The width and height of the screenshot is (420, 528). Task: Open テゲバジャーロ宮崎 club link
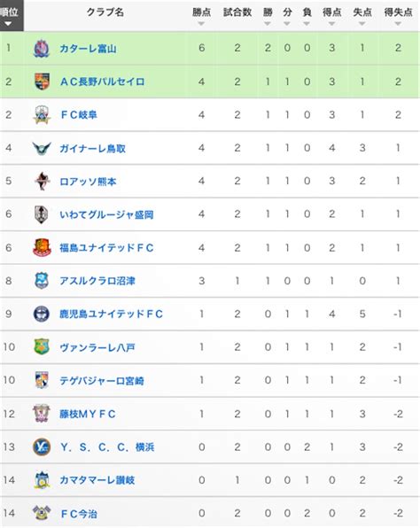(102, 381)
